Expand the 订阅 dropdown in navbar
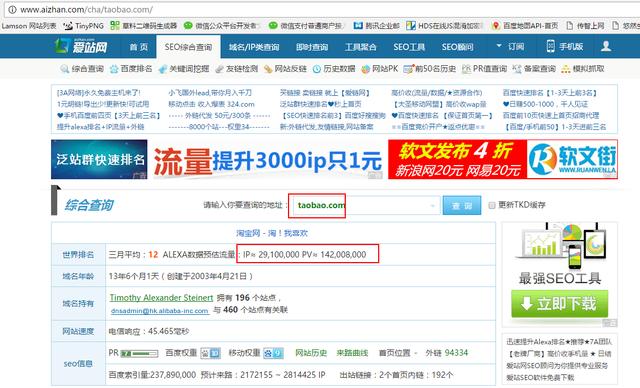The height and width of the screenshot is (388, 640). pyautogui.click(x=510, y=47)
